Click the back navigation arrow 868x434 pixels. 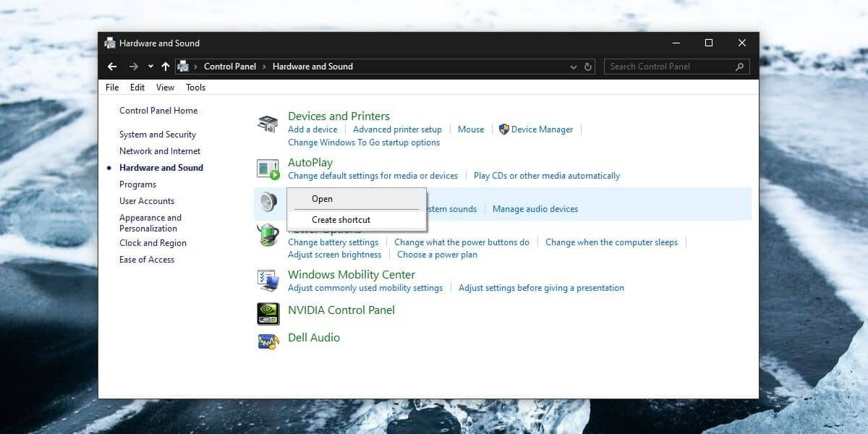pyautogui.click(x=112, y=66)
